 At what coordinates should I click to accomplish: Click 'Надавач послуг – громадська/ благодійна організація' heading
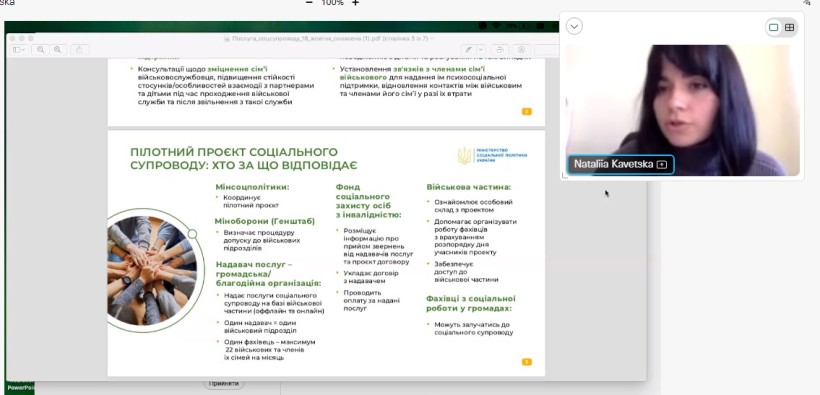tap(268, 274)
